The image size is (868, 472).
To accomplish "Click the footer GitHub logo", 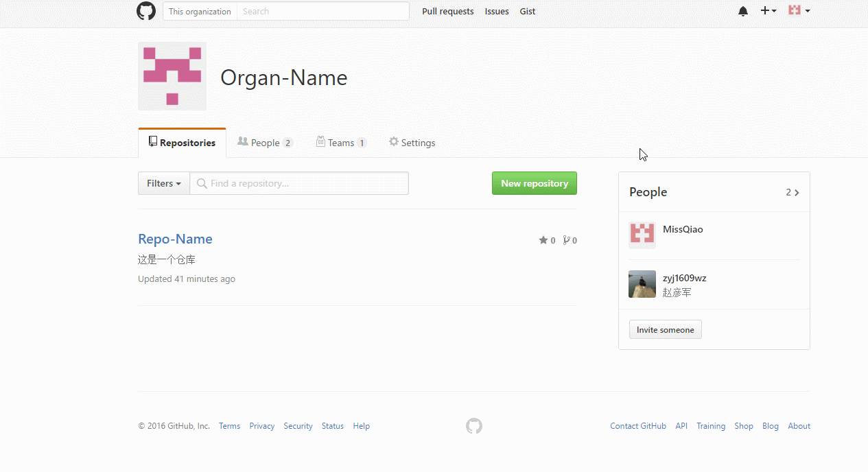I will click(474, 426).
